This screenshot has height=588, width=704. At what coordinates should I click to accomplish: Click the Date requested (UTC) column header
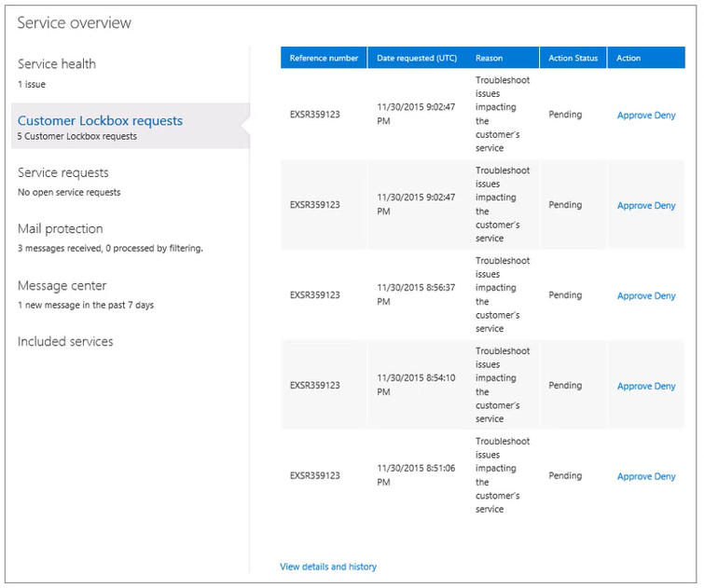point(417,58)
